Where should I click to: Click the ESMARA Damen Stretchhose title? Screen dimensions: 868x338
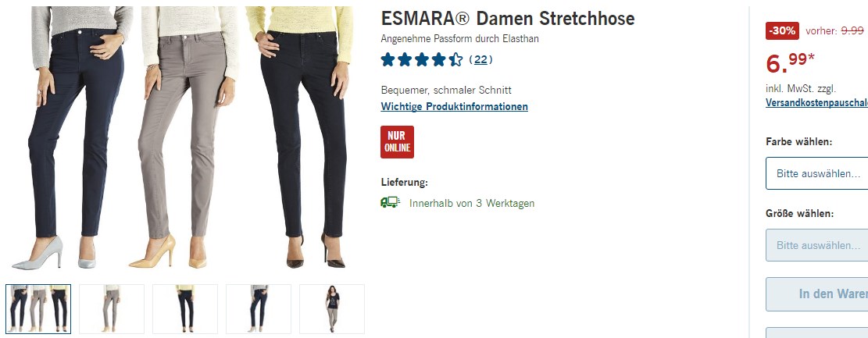click(508, 19)
